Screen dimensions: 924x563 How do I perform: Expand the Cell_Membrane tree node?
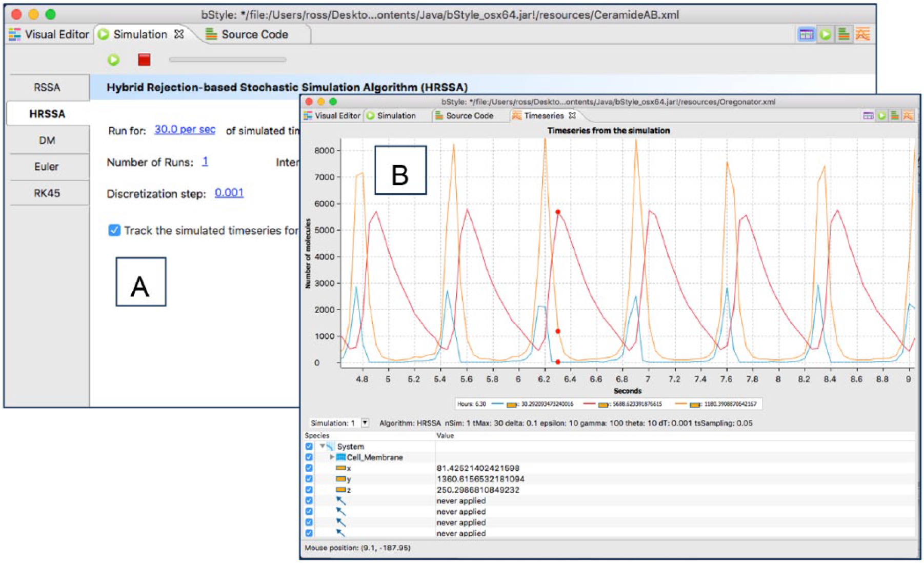click(332, 457)
